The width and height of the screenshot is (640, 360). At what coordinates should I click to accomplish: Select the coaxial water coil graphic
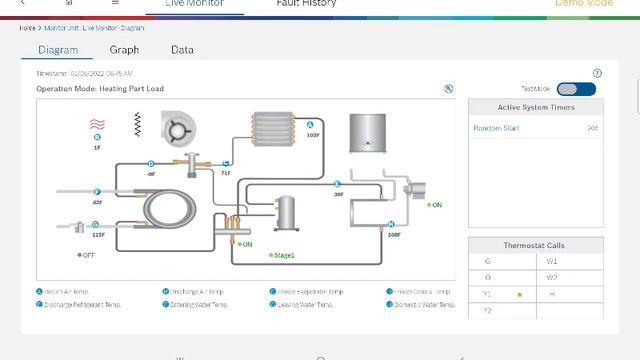tap(169, 209)
